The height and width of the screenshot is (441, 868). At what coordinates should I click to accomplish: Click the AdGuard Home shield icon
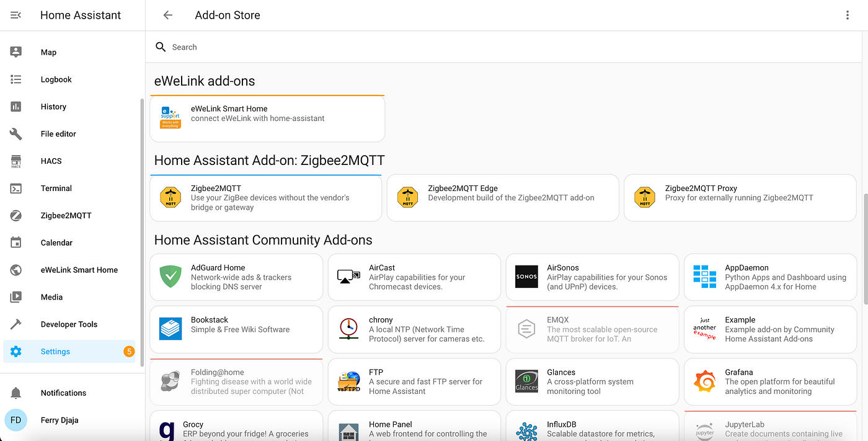click(170, 277)
